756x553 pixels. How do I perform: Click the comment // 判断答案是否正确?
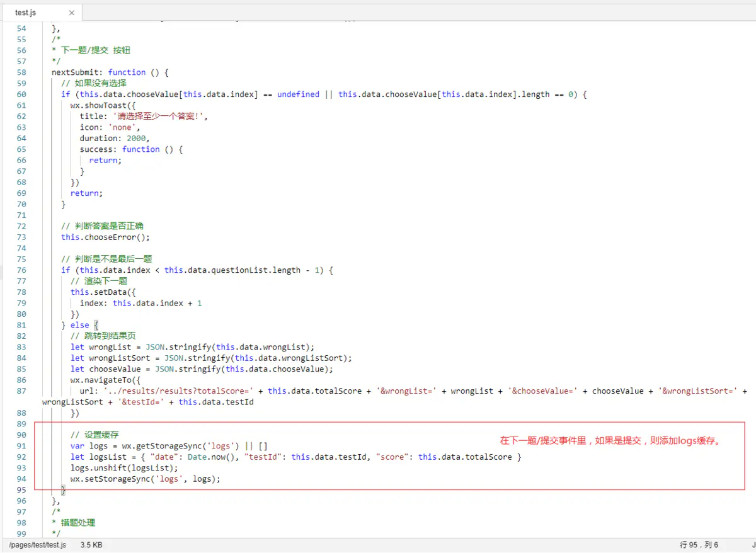pyautogui.click(x=102, y=226)
